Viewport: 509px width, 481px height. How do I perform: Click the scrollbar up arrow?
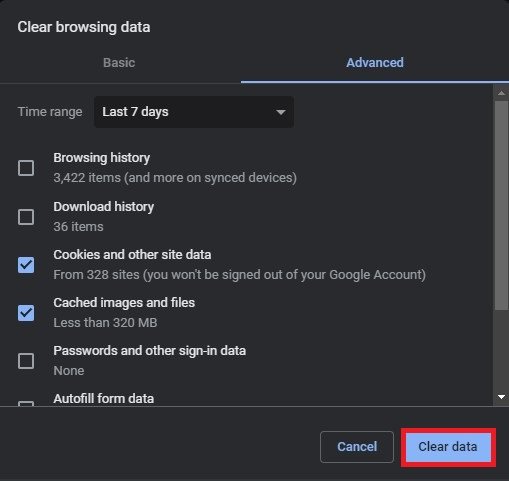501,93
